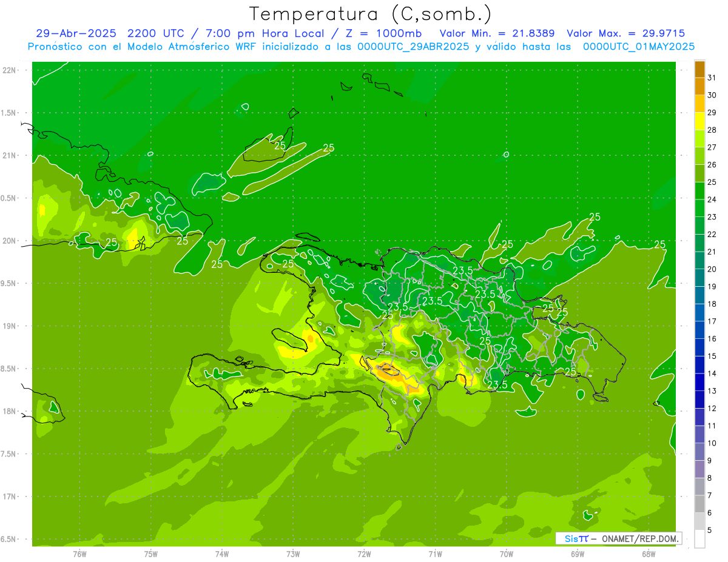This screenshot has height=562, width=728.
Task: Click legend color band between 29 and 30
Action: pos(699,104)
